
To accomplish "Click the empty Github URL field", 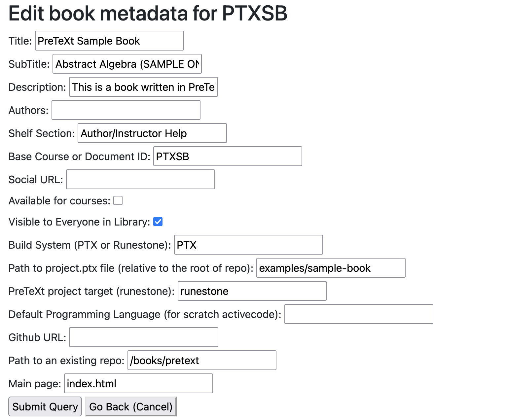I will coord(143,337).
